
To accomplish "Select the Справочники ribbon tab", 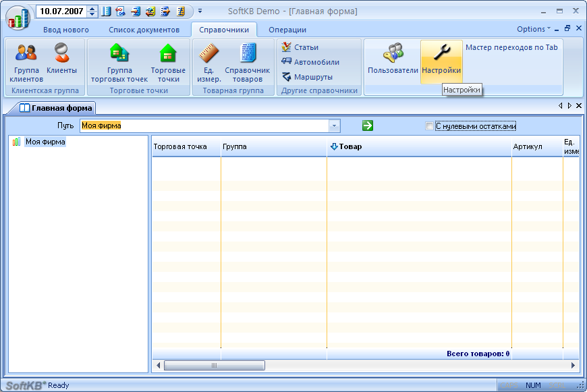I will click(x=224, y=30).
